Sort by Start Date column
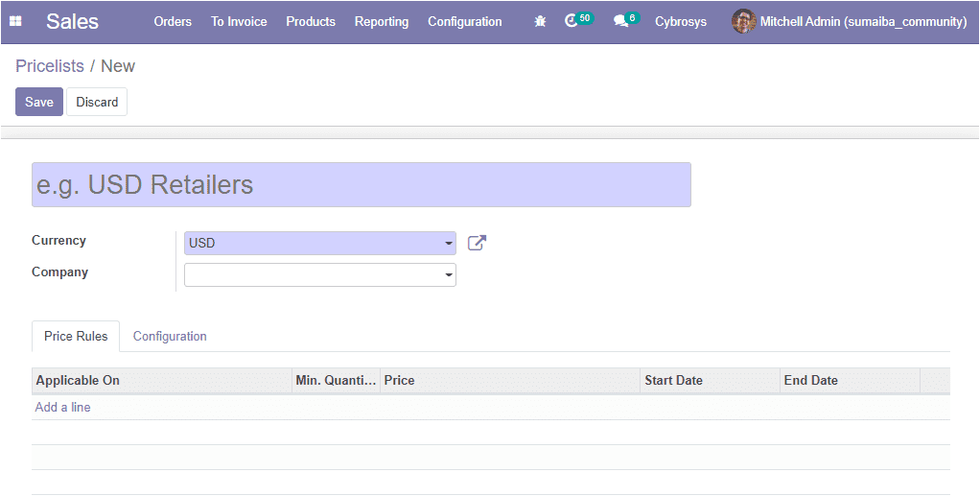Image resolution: width=980 pixels, height=496 pixels. coord(710,380)
